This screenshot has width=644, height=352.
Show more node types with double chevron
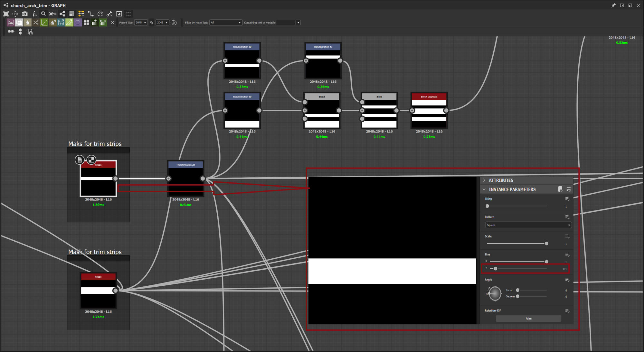coord(112,23)
